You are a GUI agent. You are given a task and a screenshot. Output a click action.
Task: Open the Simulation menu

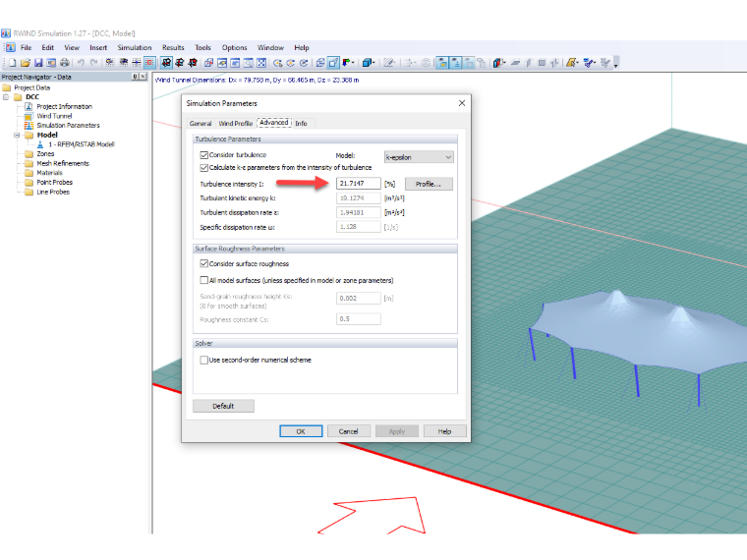[135, 47]
